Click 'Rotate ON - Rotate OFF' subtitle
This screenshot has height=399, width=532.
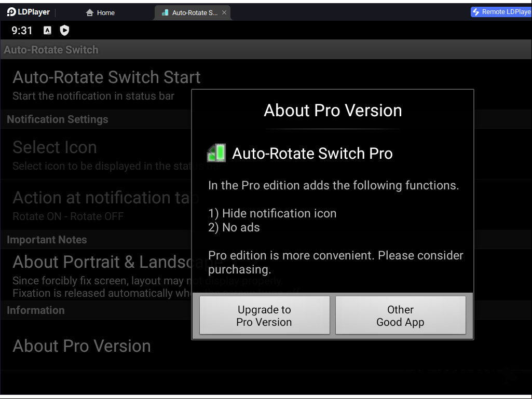coord(68,216)
